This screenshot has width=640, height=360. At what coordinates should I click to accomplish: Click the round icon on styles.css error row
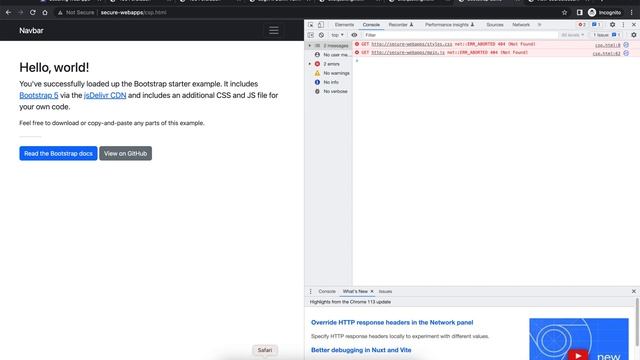click(626, 44)
